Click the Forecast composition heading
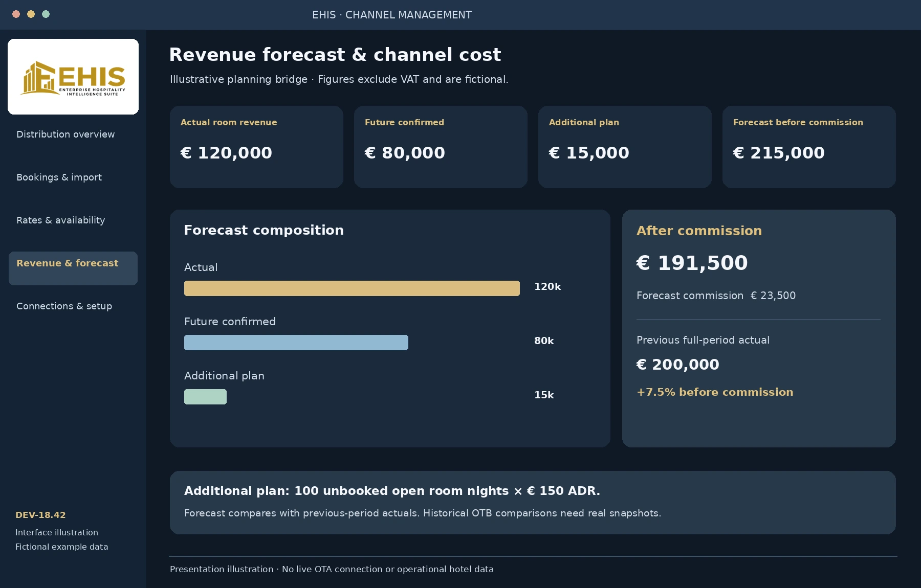 264,230
